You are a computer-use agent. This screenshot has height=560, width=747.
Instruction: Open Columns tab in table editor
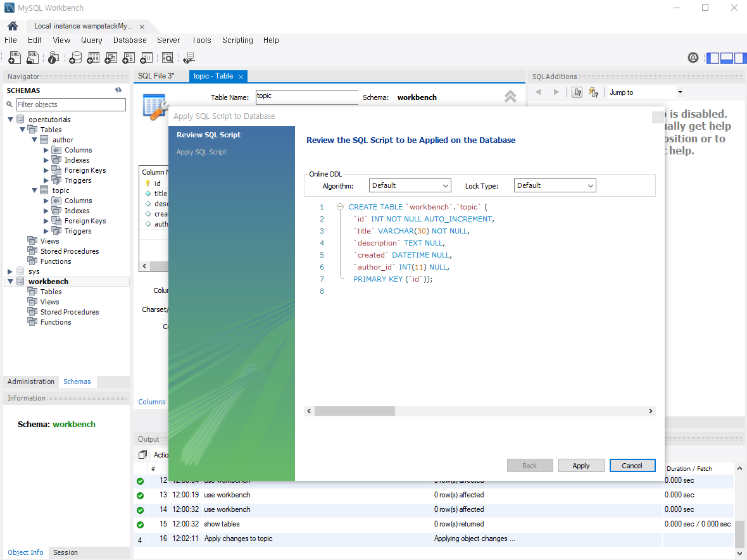pos(152,402)
